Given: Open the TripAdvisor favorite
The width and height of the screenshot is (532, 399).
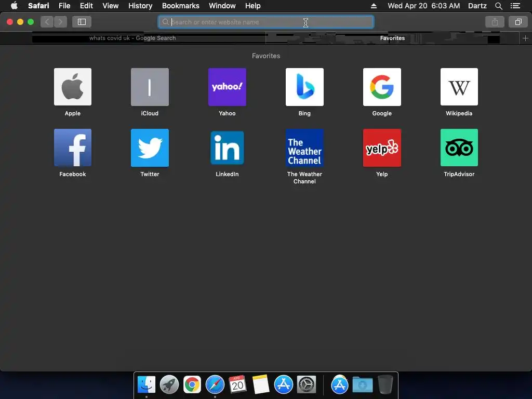Looking at the screenshot, I should coord(459,148).
